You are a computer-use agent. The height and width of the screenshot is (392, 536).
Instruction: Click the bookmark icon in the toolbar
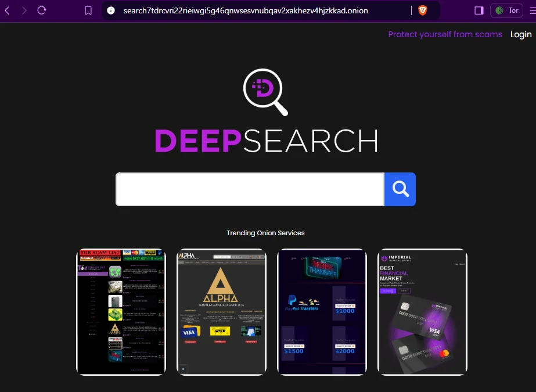click(88, 10)
